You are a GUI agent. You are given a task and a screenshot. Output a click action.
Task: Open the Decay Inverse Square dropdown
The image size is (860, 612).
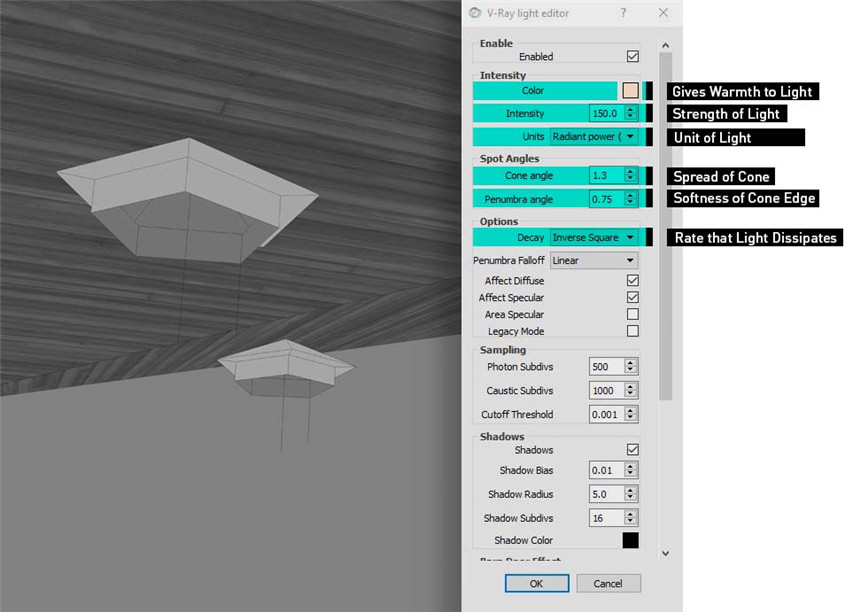594,238
